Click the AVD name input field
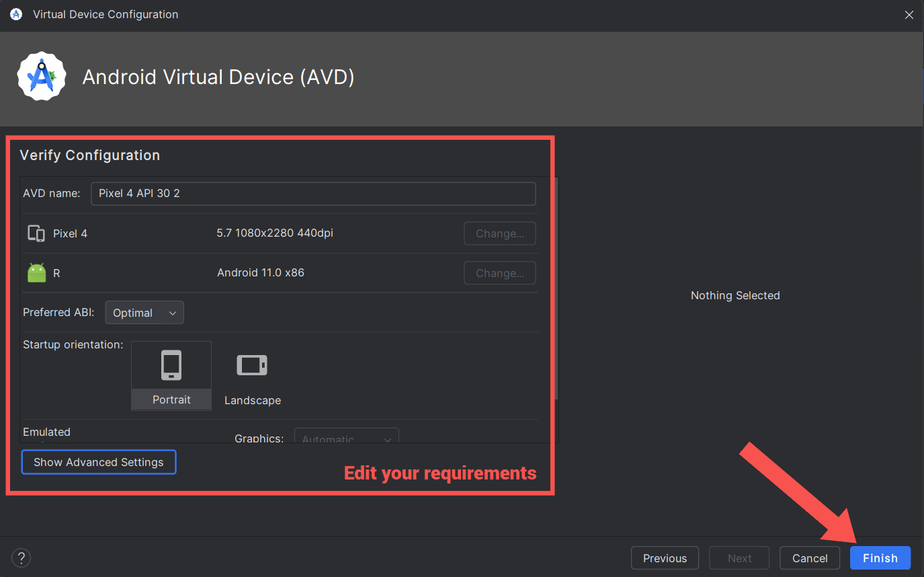The image size is (924, 577). 313,193
